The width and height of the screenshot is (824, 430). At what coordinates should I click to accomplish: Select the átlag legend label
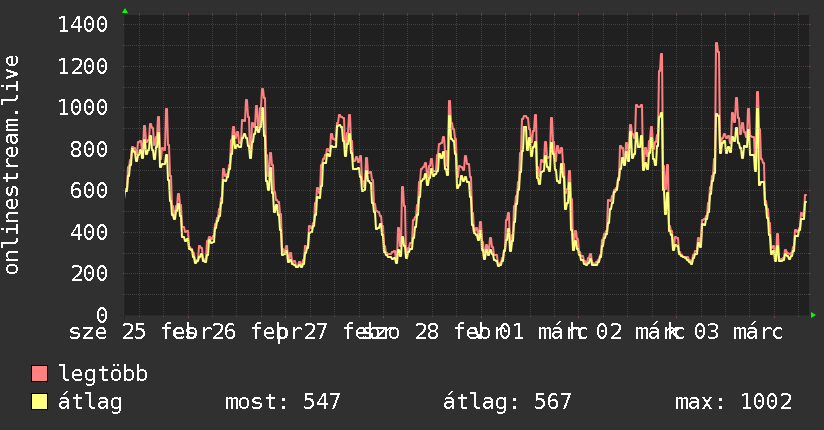90,402
